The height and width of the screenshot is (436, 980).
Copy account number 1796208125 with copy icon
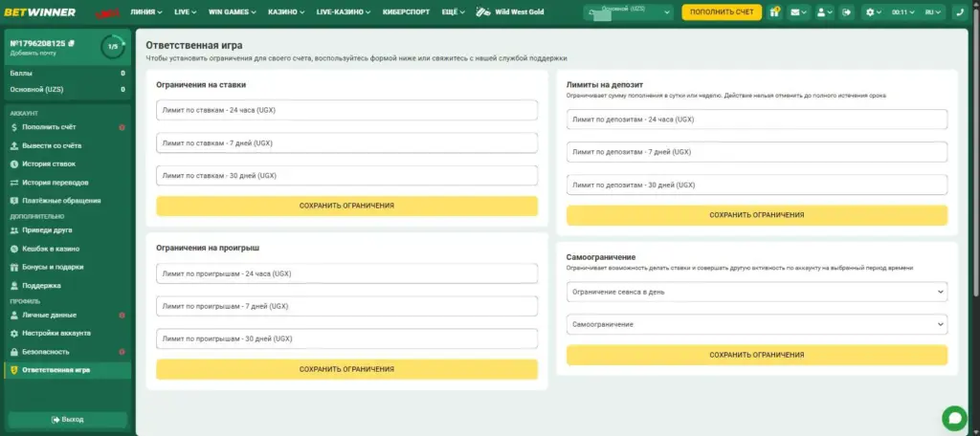pos(72,43)
